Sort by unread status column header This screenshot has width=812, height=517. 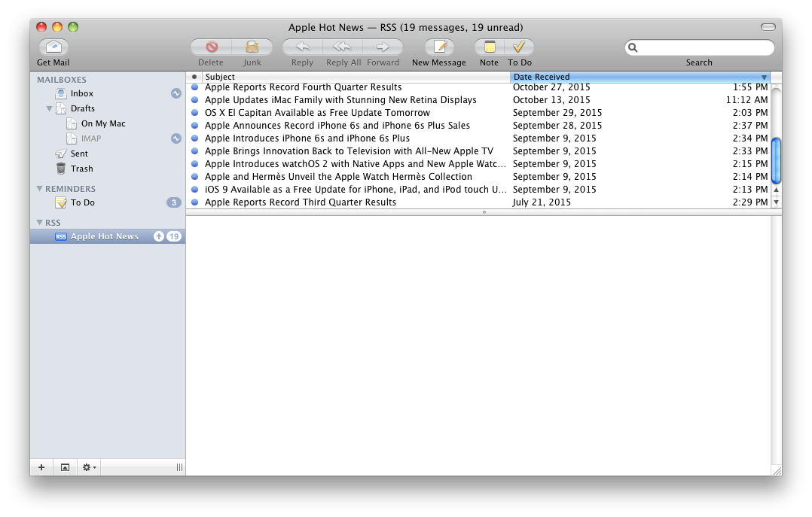pyautogui.click(x=194, y=77)
